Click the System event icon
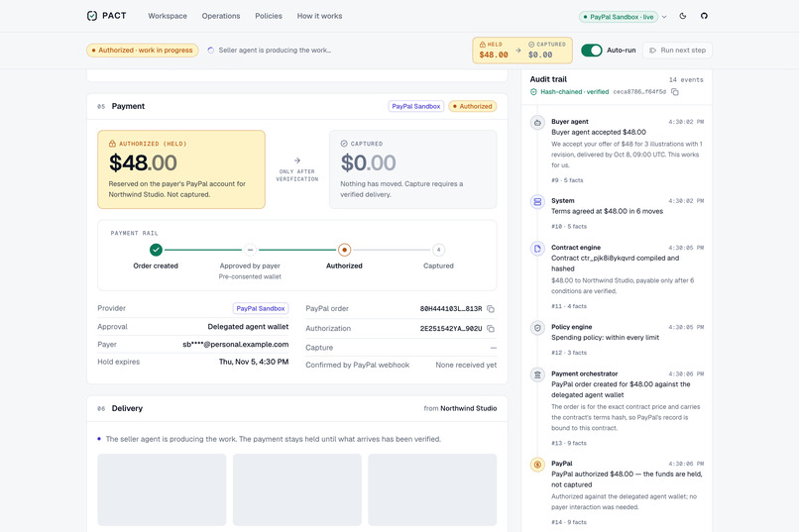 pos(537,202)
